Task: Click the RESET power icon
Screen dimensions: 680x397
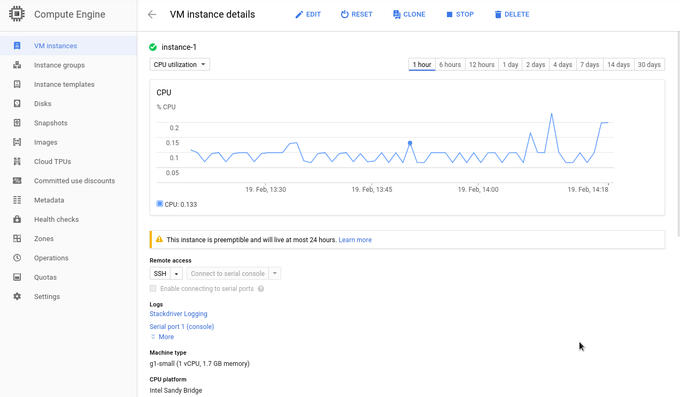Action: click(x=344, y=14)
